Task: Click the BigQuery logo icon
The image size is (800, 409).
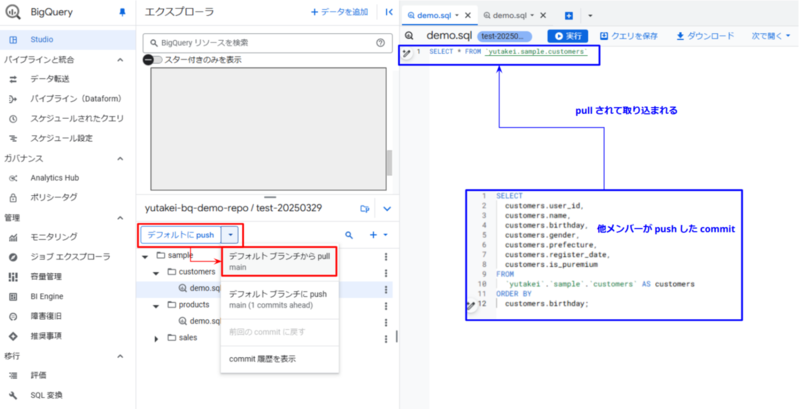Action: coord(13,13)
